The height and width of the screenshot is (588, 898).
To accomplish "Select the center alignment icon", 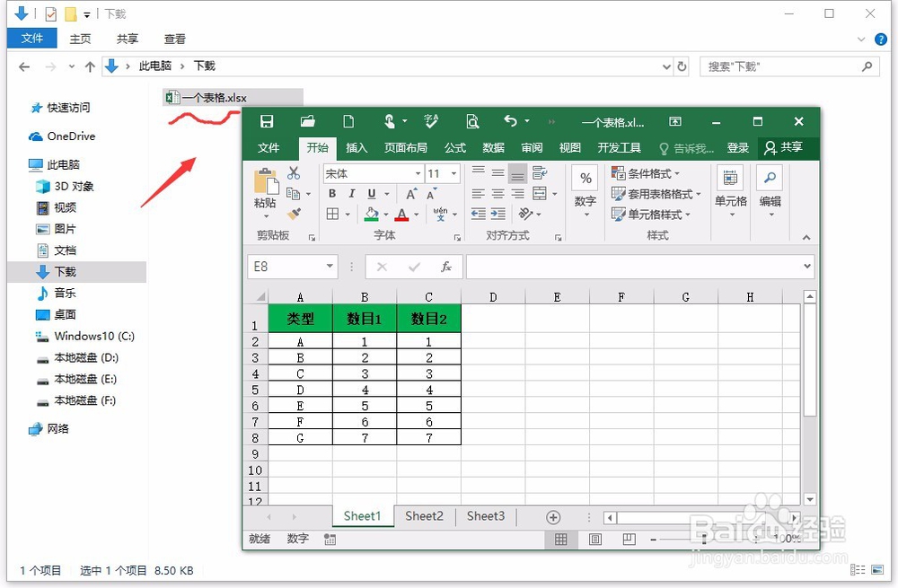I will pyautogui.click(x=497, y=196).
